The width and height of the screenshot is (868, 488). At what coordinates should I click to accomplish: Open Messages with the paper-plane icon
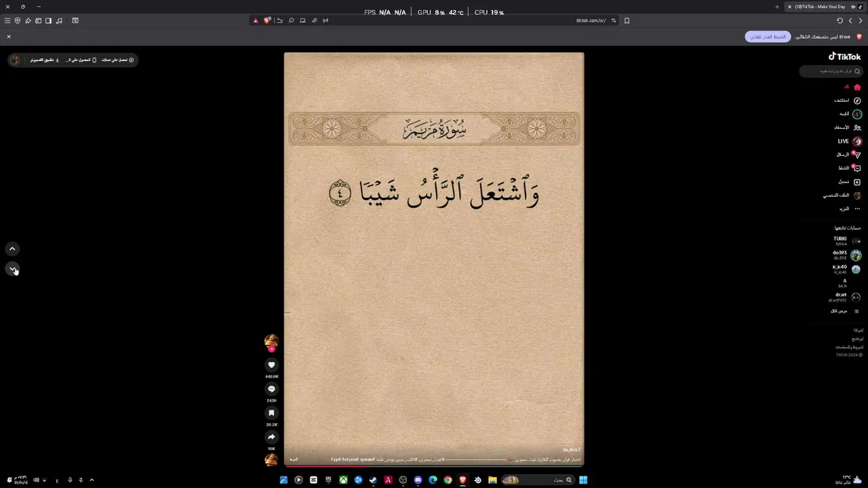[x=848, y=155]
